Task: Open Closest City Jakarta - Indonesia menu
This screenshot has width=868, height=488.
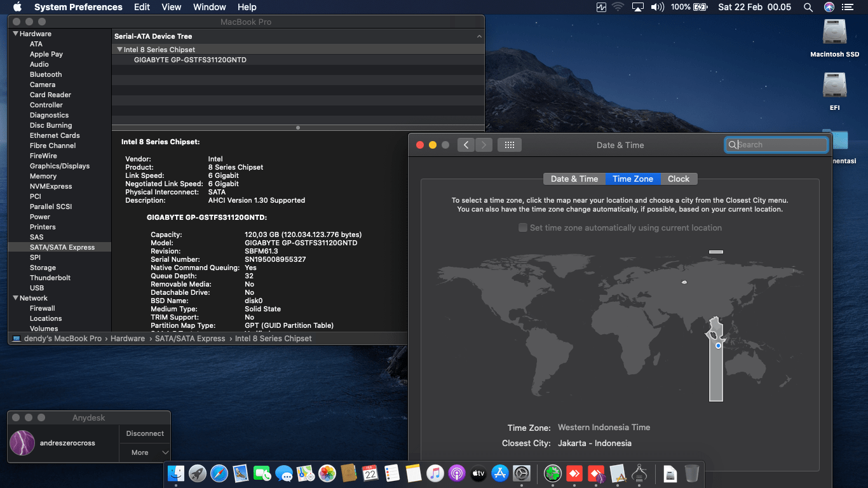Action: [595, 443]
